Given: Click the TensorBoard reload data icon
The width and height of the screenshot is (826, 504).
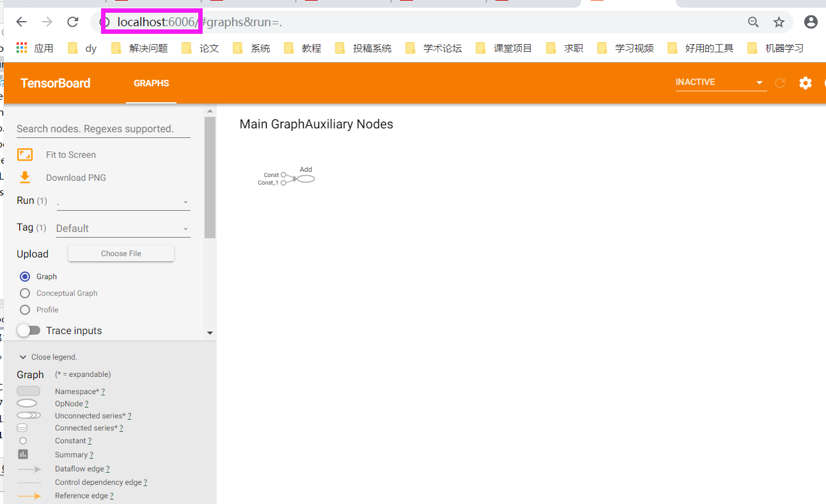Looking at the screenshot, I should (780, 82).
